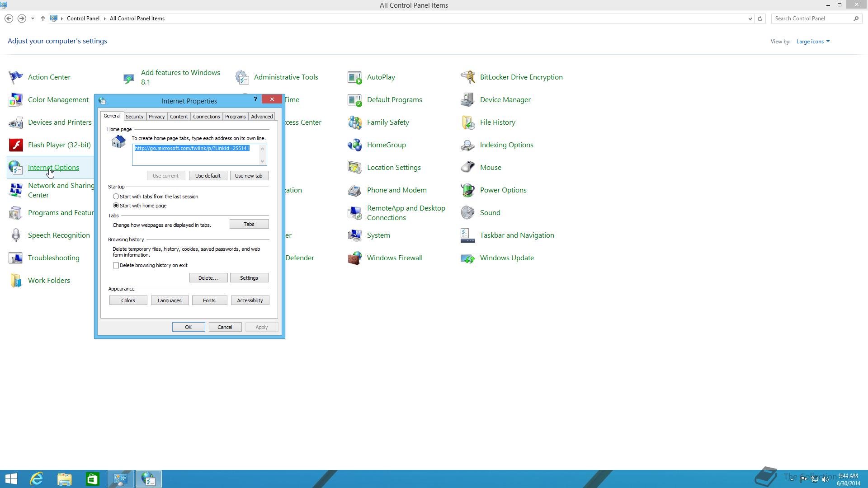This screenshot has height=488, width=868.
Task: Open Sound speaker icon
Action: click(468, 213)
